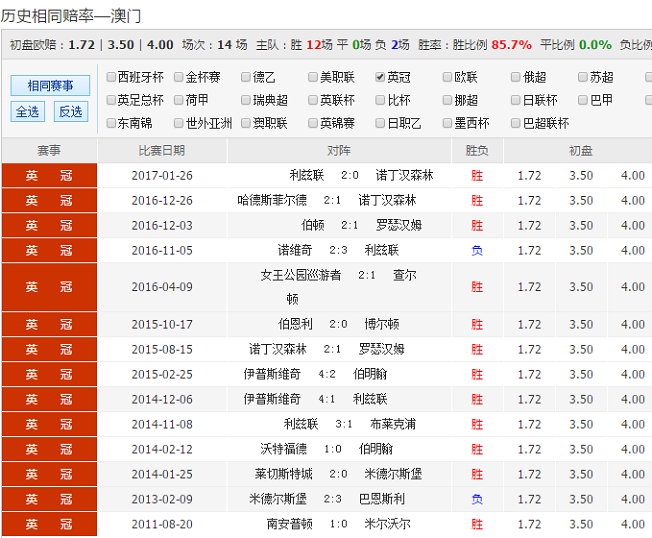
Task: Check the 墨西杯 checkbox
Action: point(447,123)
